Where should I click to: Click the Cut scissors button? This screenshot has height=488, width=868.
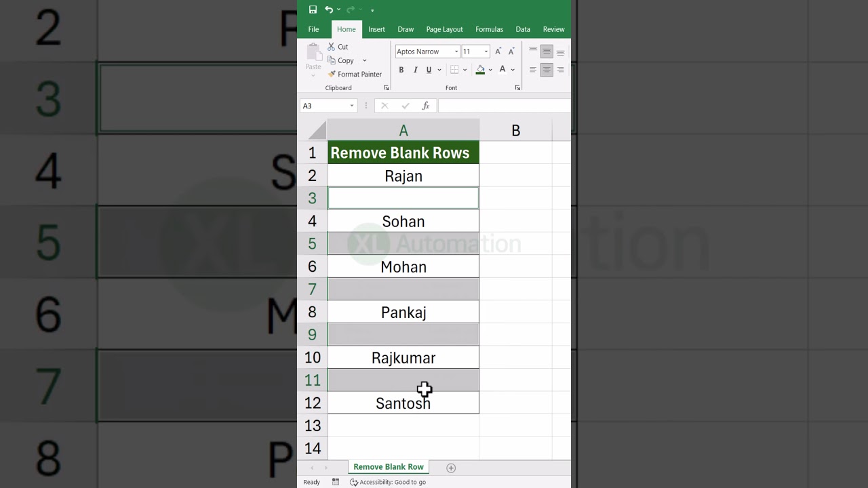(x=338, y=47)
